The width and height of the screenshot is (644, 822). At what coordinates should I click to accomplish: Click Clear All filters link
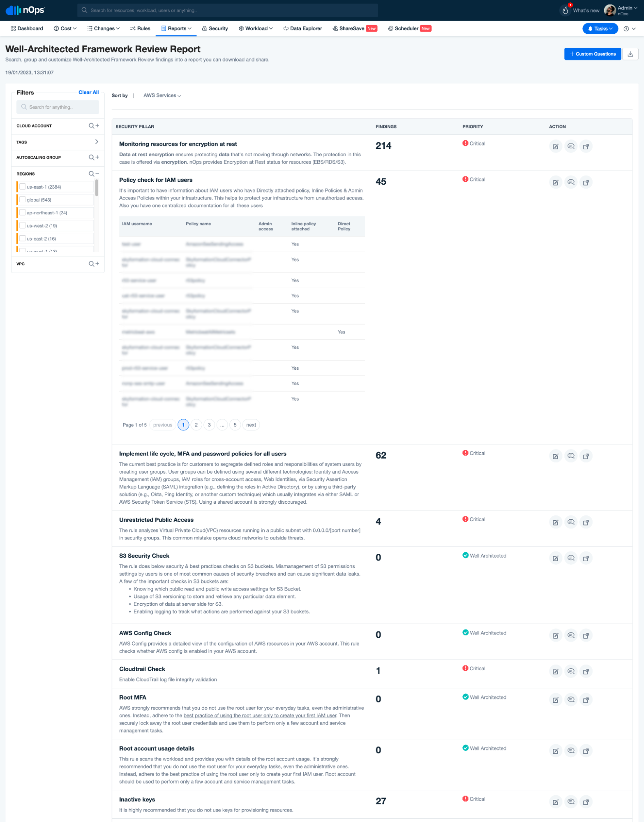click(x=88, y=93)
